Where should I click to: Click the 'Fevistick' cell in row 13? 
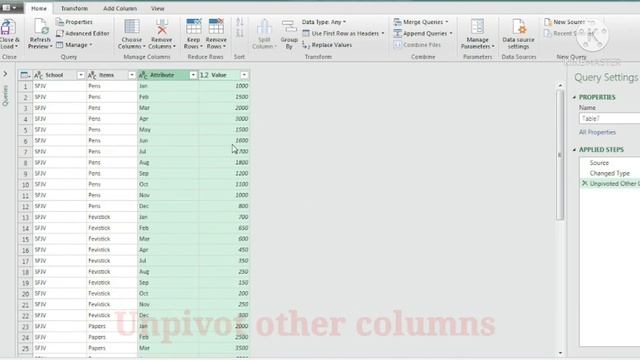tap(111, 217)
